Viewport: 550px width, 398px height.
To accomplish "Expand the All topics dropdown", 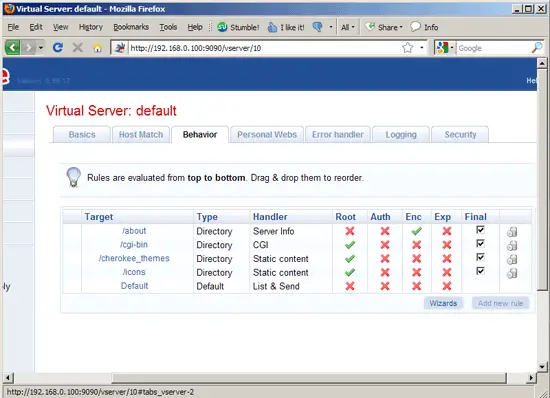I will (x=348, y=27).
